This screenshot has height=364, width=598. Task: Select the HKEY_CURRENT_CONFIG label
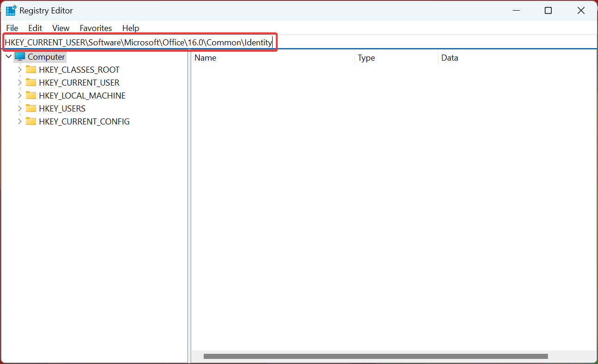coord(84,122)
